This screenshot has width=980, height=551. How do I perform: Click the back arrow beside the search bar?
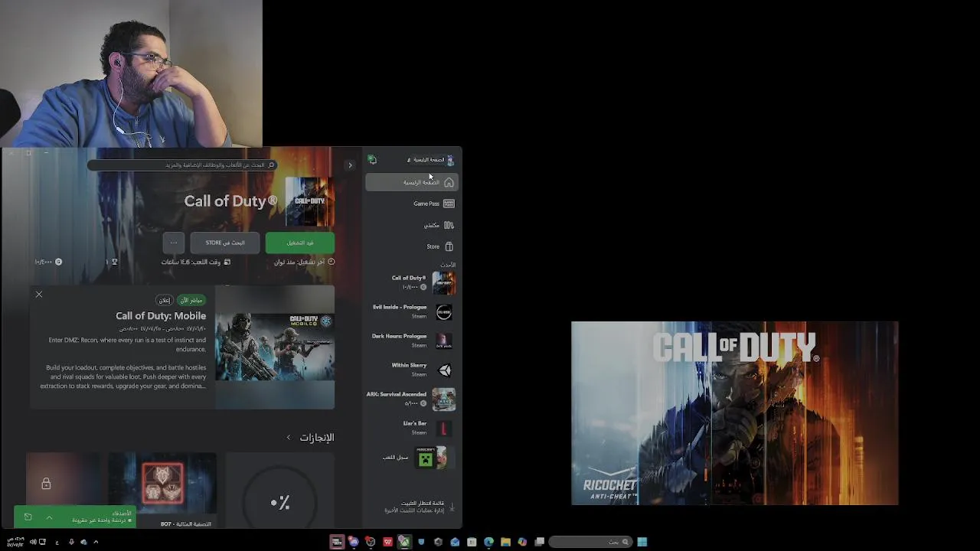point(350,165)
